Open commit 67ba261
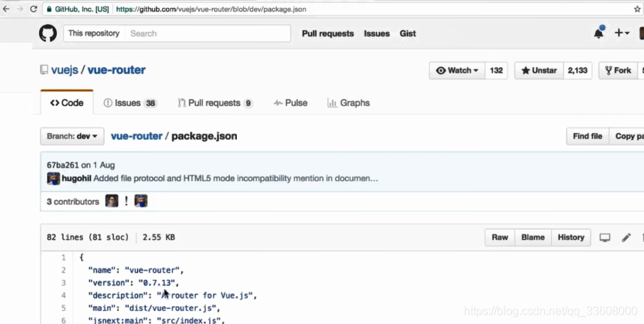Screen dimensions: 644x324 pos(63,165)
